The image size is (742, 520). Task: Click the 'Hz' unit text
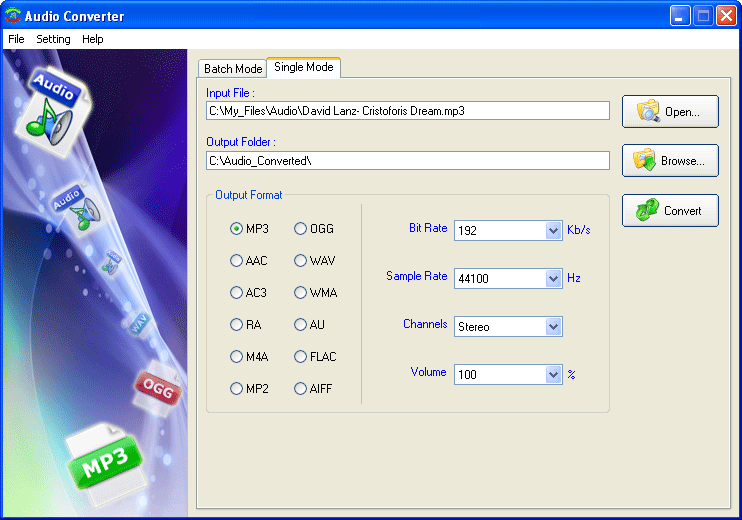(x=574, y=278)
